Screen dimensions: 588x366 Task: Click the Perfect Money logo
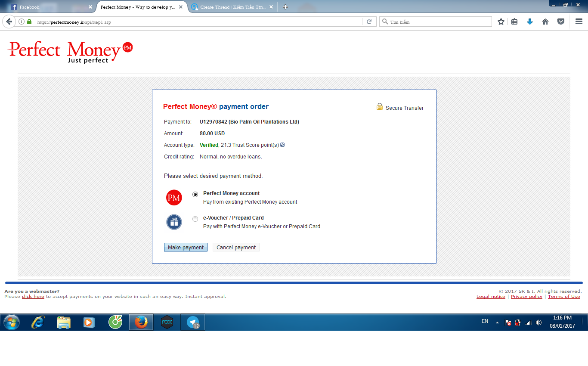[x=70, y=52]
